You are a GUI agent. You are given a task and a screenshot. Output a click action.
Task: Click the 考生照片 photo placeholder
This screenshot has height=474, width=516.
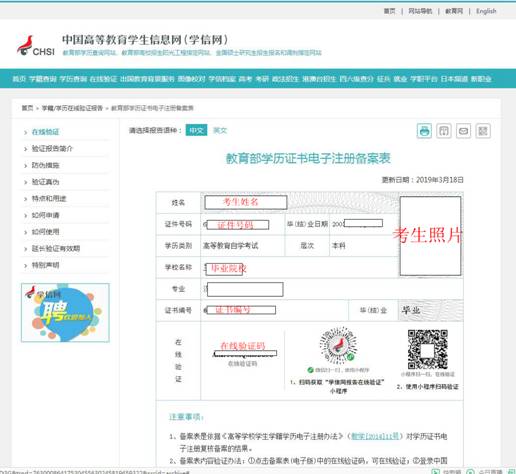pyautogui.click(x=430, y=236)
